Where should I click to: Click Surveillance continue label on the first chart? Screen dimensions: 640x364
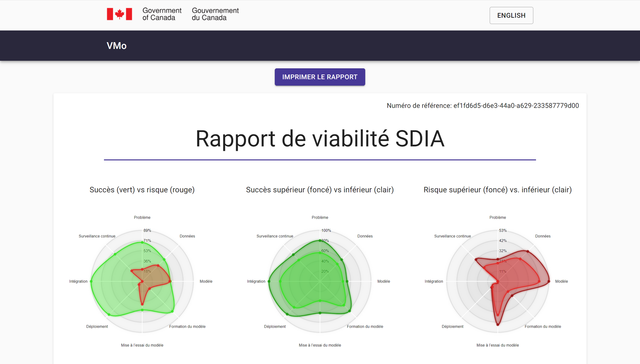[x=97, y=236]
